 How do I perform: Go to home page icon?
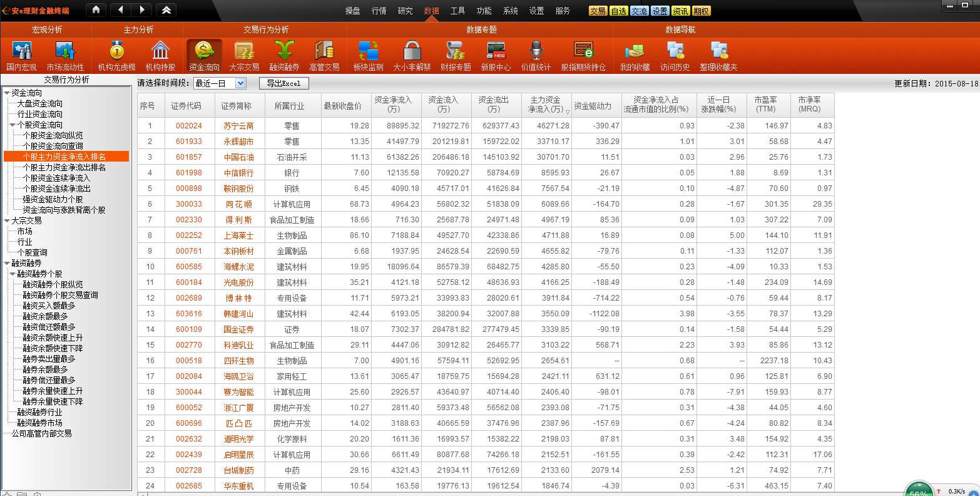pyautogui.click(x=96, y=10)
